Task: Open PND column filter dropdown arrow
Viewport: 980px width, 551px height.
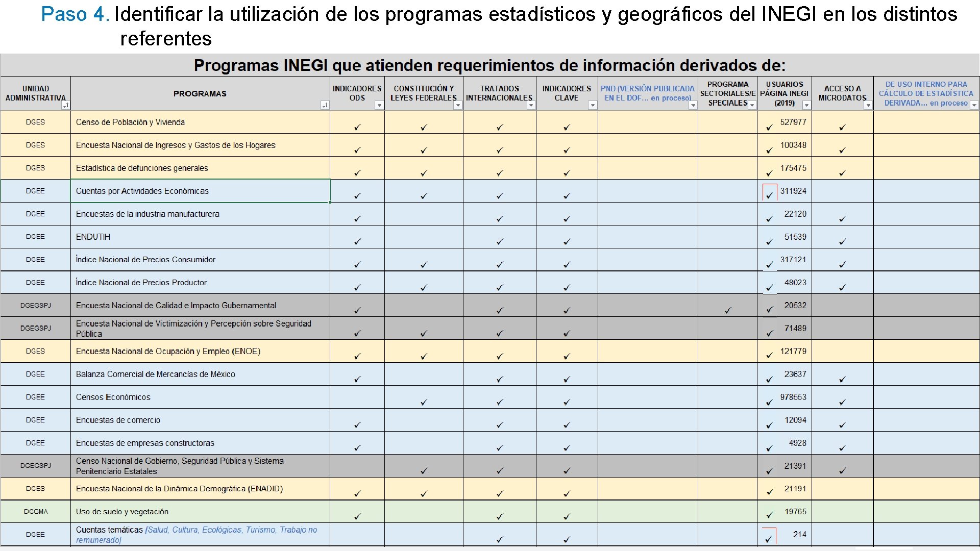Action: click(x=693, y=105)
